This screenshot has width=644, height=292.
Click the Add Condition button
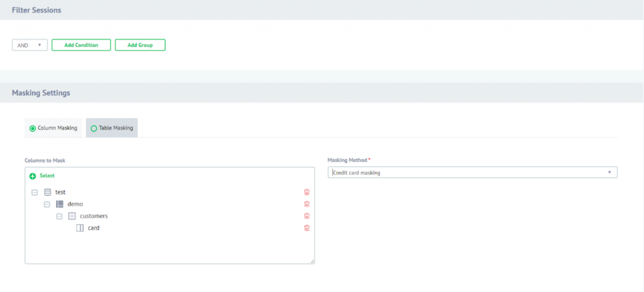(81, 45)
